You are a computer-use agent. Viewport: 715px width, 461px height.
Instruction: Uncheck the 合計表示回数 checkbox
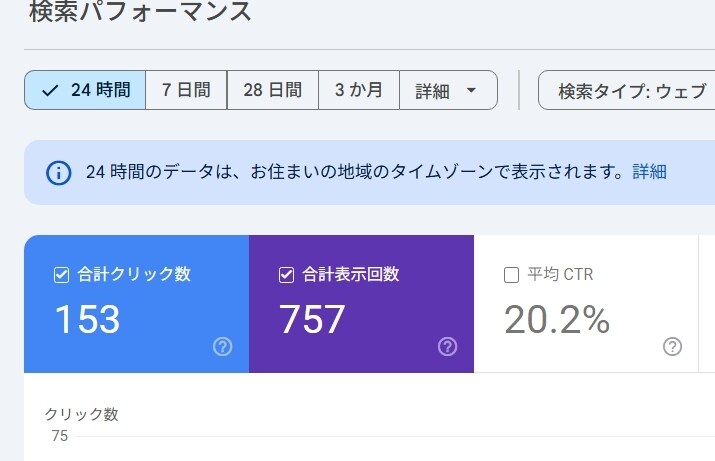click(286, 275)
